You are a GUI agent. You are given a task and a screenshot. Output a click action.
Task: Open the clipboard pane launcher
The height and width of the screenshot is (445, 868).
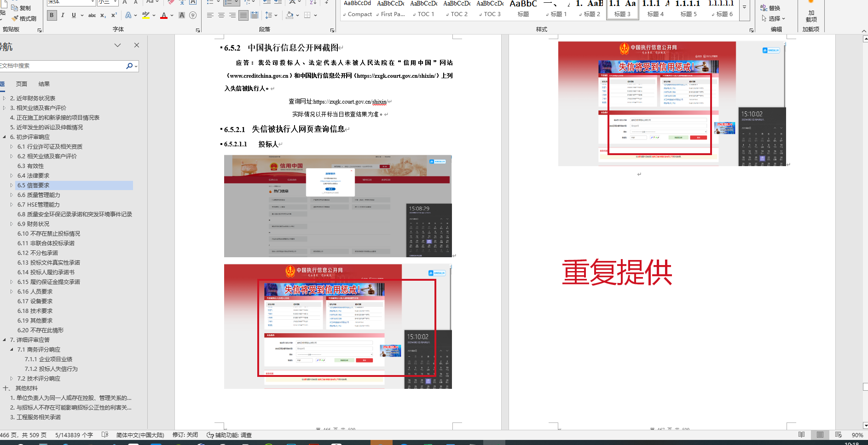(x=40, y=30)
